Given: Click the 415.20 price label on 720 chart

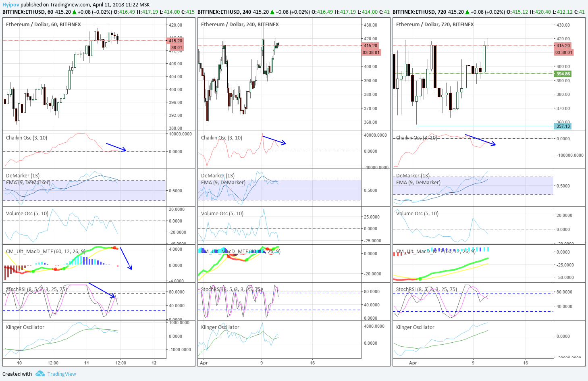Looking at the screenshot, I should tap(563, 46).
